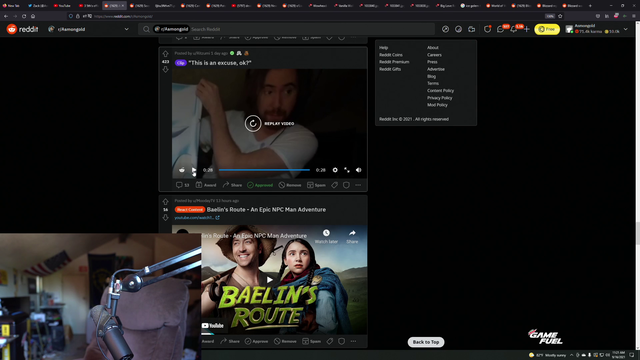Mute the video volume
The image size is (640, 360).
[358, 170]
